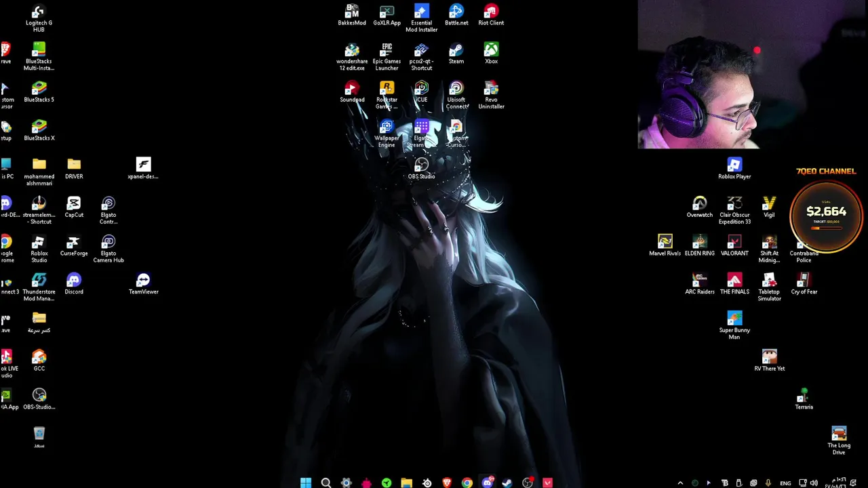Open the Xbox desktop icon
This screenshot has width=868, height=488.
[491, 54]
